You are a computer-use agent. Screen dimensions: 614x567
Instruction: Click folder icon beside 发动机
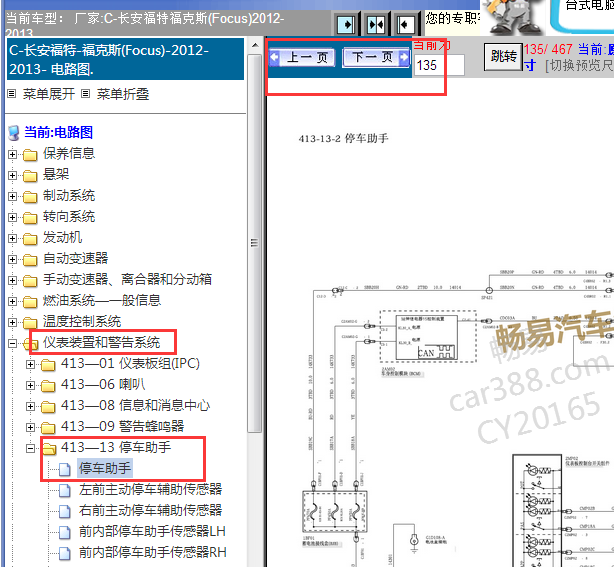point(30,239)
